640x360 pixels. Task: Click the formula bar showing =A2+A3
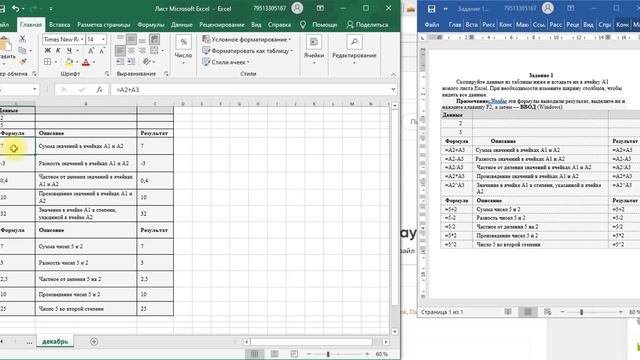(x=251, y=89)
